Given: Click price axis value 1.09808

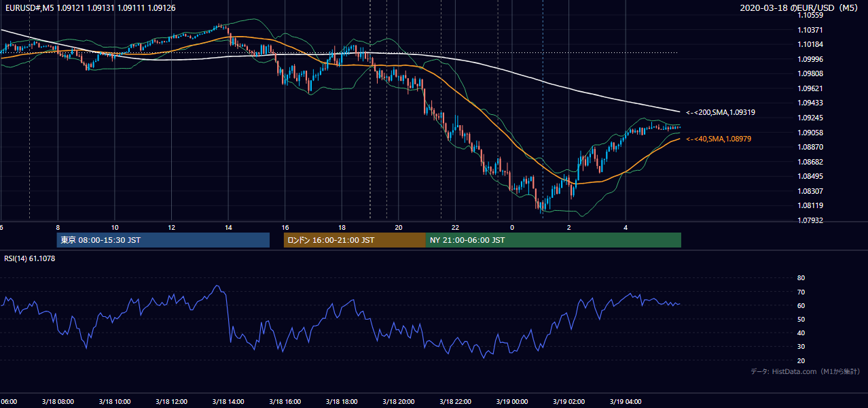Looking at the screenshot, I should tap(810, 73).
